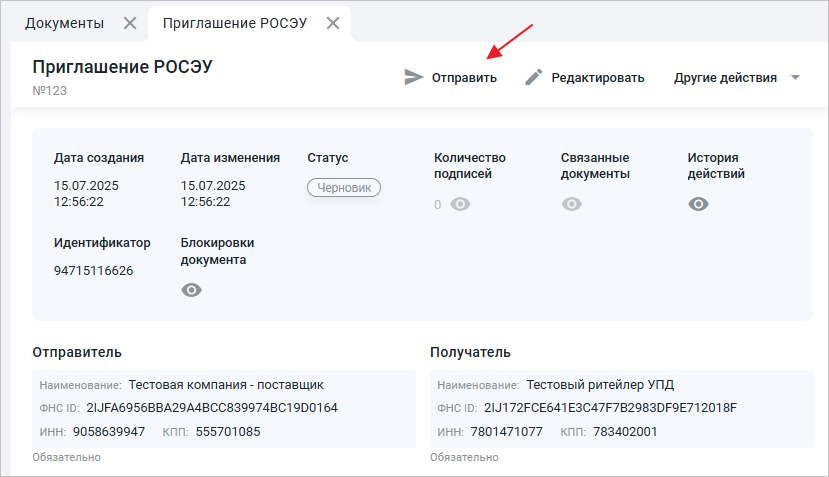
Task: Click the pencil edit icon
Action: [534, 77]
